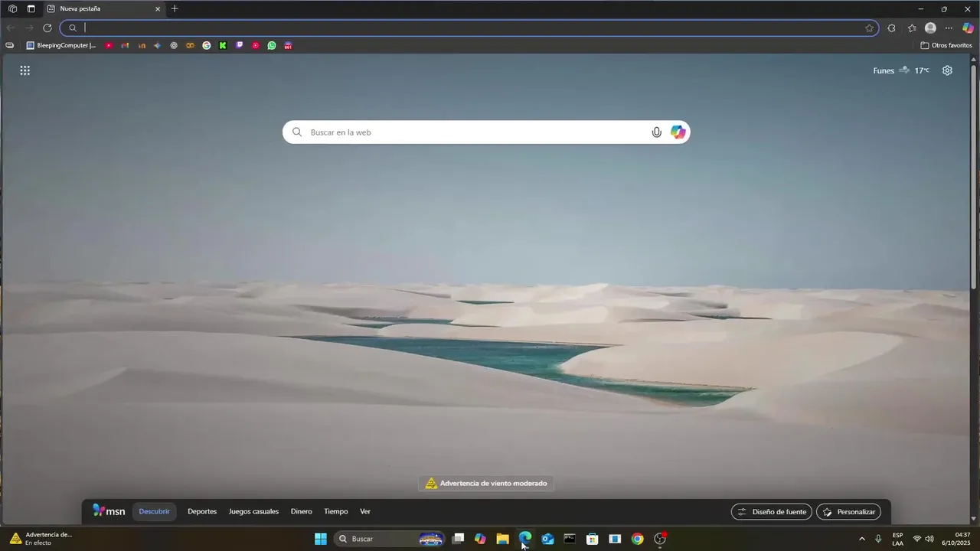Click the tray microphone icon

pos(878,539)
